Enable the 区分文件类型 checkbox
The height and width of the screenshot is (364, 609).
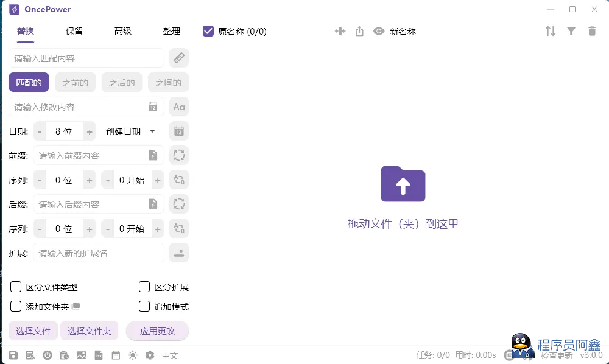tap(16, 287)
